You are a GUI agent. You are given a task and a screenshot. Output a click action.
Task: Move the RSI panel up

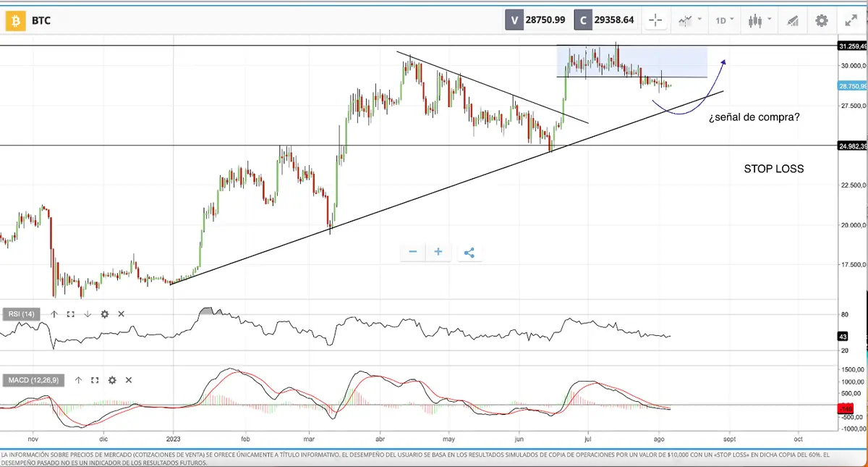click(54, 314)
